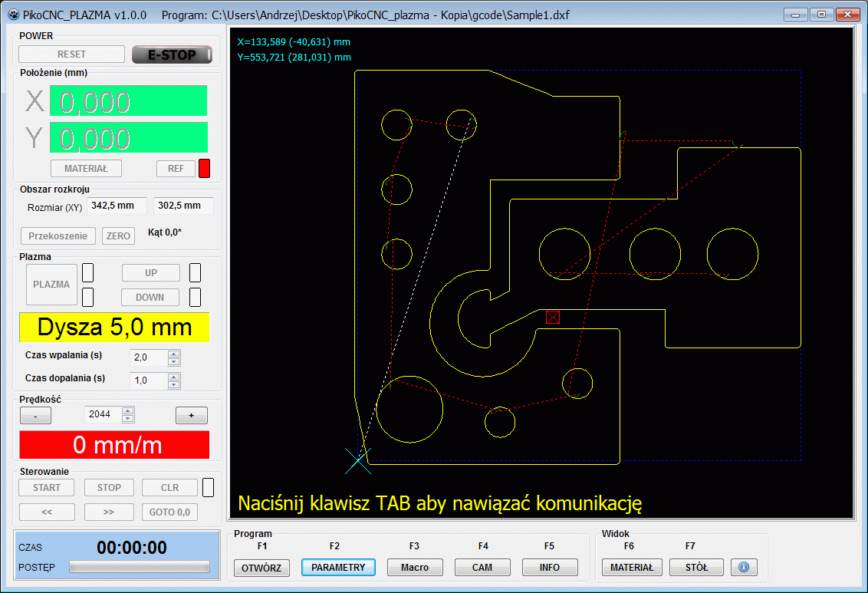The image size is (868, 593).
Task: Click the Czas dopalania input field
Action: tap(149, 381)
